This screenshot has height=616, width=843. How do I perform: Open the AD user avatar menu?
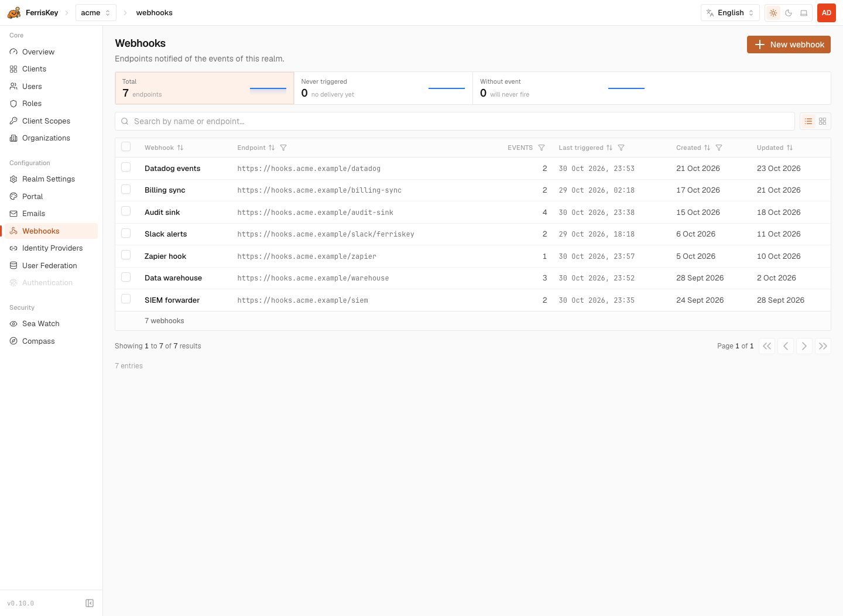pos(827,13)
